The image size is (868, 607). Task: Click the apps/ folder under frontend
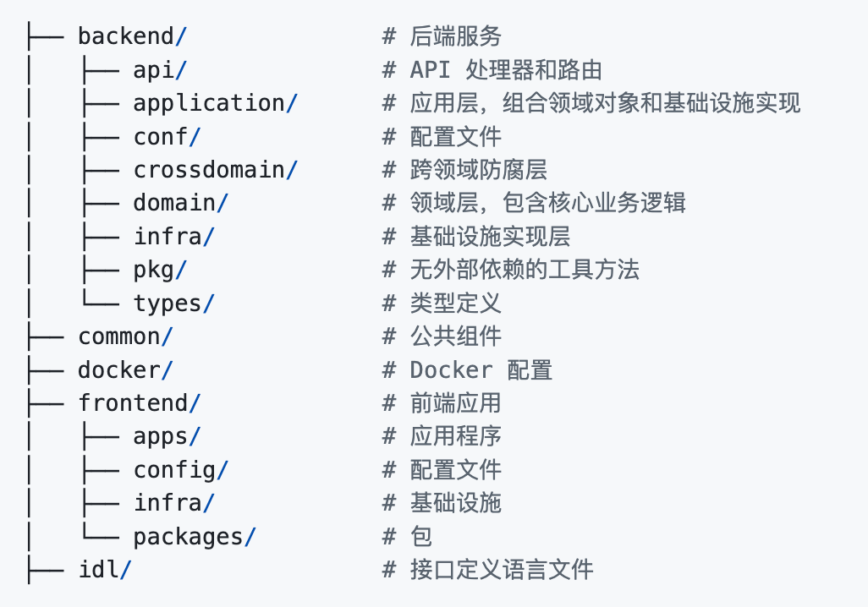[167, 436]
